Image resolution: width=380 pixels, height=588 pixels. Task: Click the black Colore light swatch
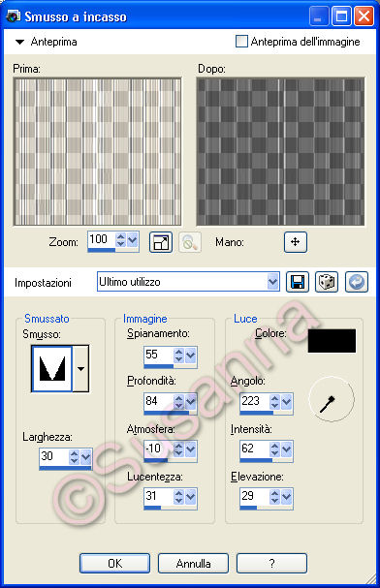click(x=332, y=341)
